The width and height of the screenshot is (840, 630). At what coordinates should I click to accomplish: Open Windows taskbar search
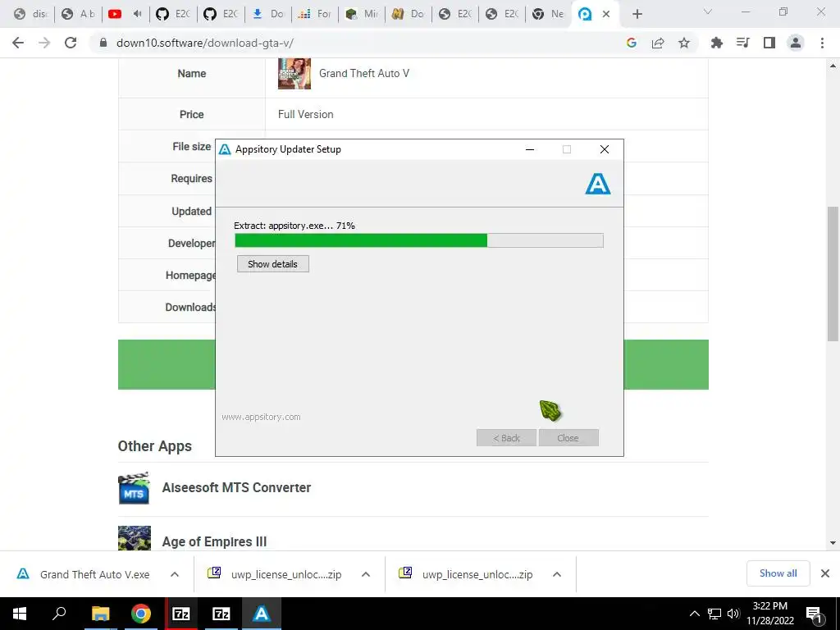point(59,614)
